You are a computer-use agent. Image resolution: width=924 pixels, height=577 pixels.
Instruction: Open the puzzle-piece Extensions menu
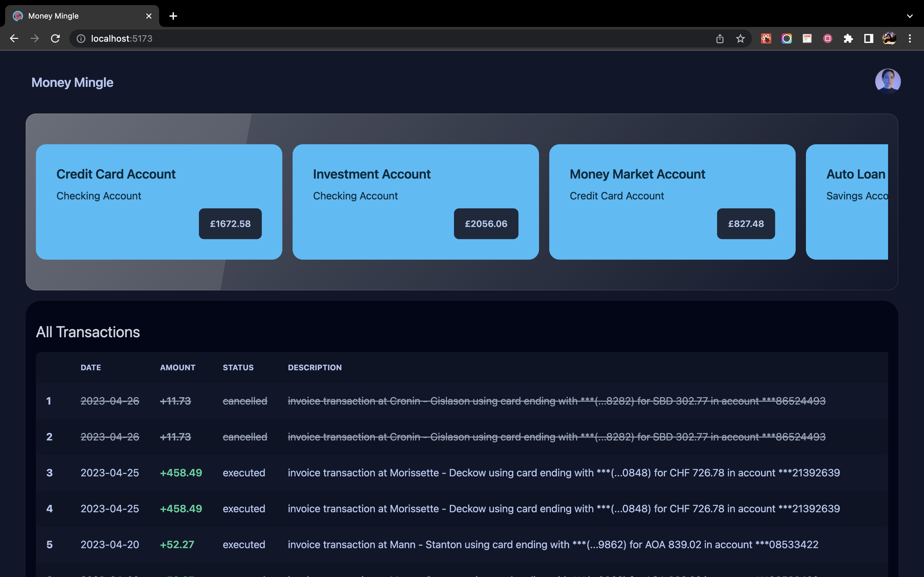point(848,38)
